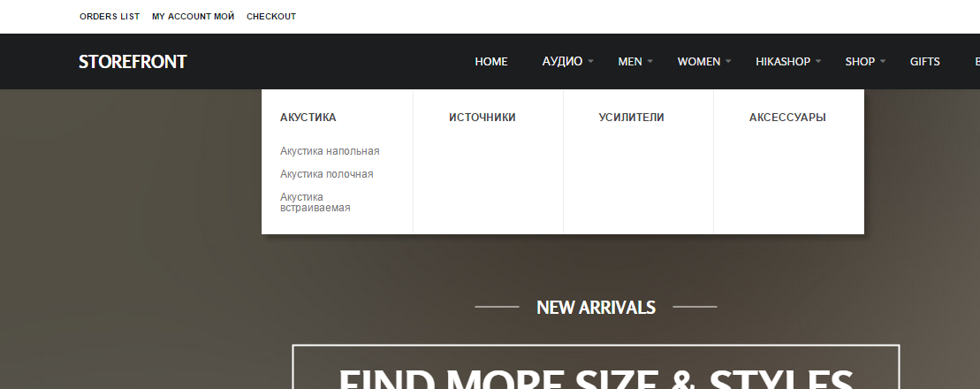Open the Checkout page
This screenshot has width=980, height=389.
[271, 16]
